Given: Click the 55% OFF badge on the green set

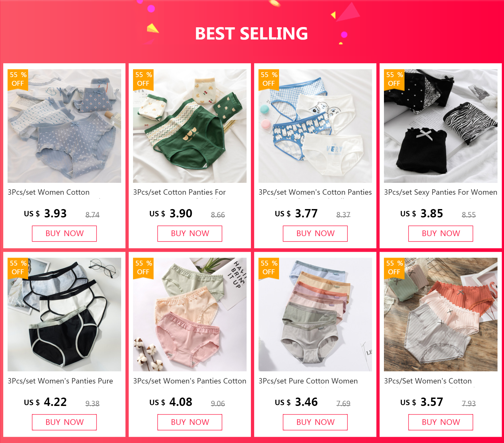Looking at the screenshot, I should [143, 79].
